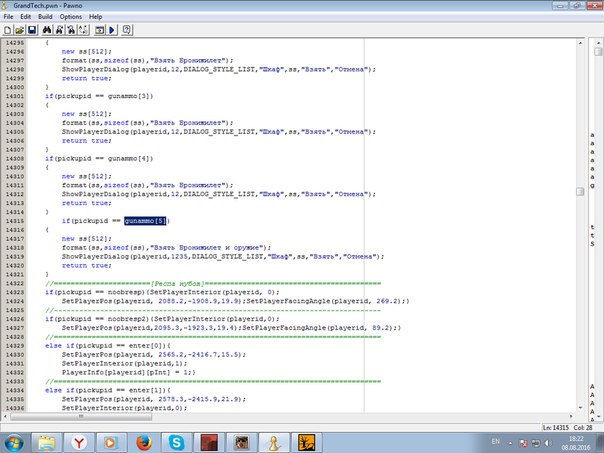Click the line 'else if(pickupid == enter[0]){'
Viewport: 604px width, 453px height.
click(x=108, y=346)
